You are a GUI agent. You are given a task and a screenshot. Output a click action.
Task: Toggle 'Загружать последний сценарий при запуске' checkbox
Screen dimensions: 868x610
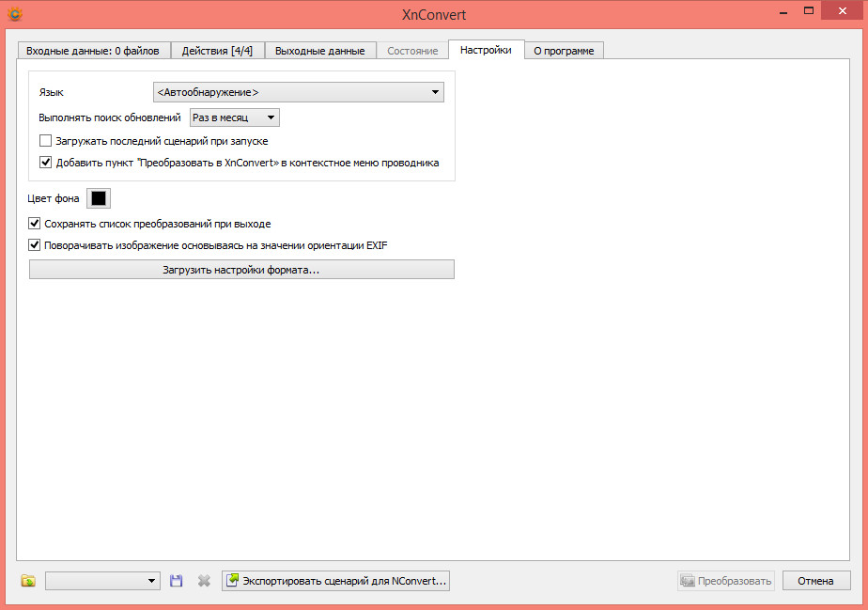[46, 141]
